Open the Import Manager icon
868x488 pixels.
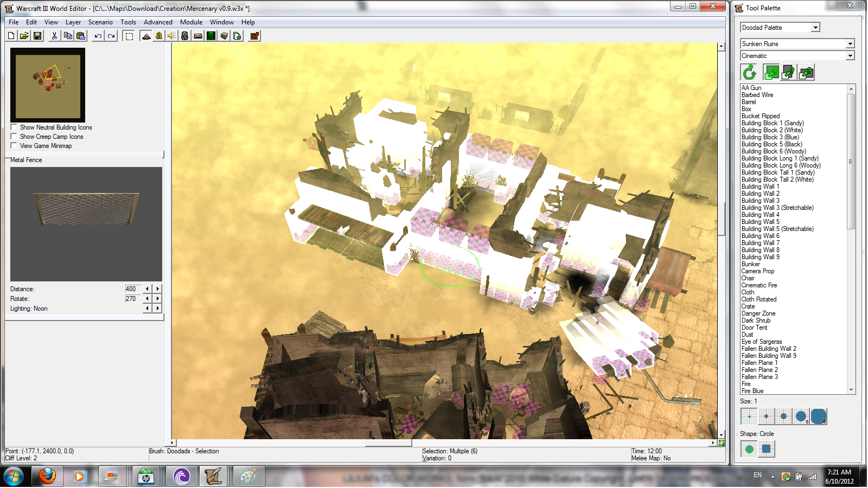(237, 36)
